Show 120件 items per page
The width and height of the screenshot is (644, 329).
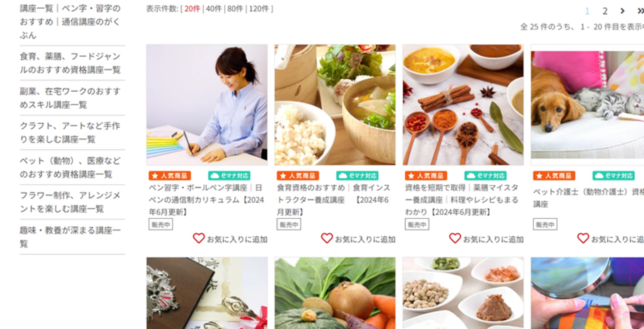[259, 9]
